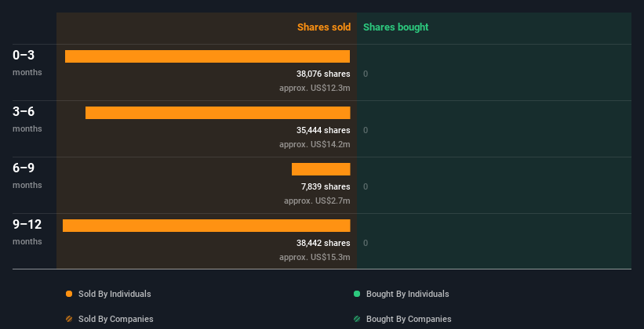644x329 pixels.
Task: Click the 38,076 shares value
Action: pyautogui.click(x=323, y=74)
